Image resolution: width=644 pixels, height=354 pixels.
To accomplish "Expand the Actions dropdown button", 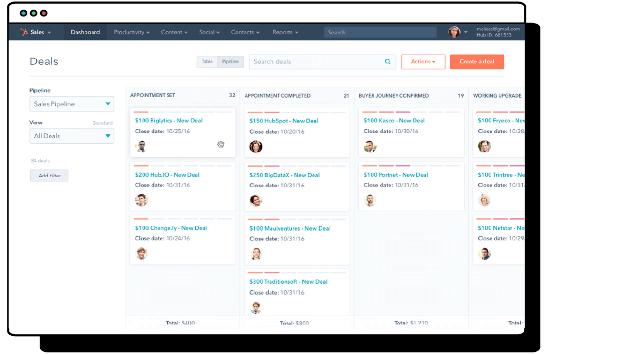I will [x=423, y=62].
